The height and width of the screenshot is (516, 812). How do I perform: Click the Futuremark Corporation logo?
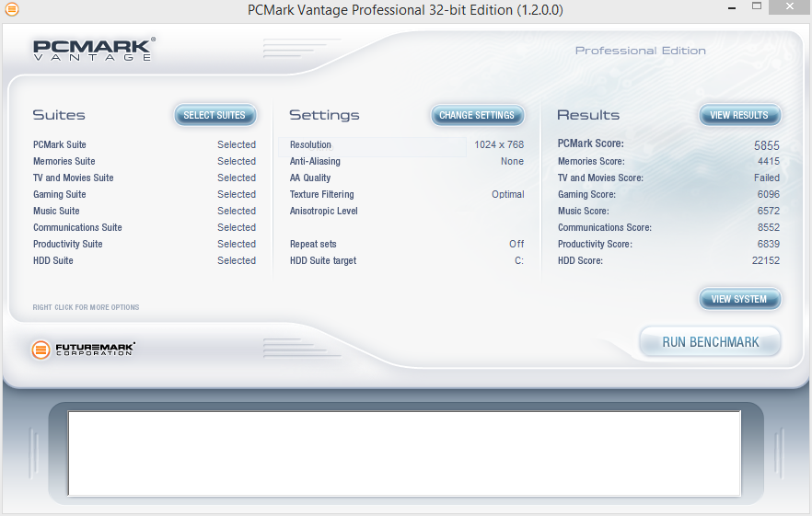tap(83, 350)
